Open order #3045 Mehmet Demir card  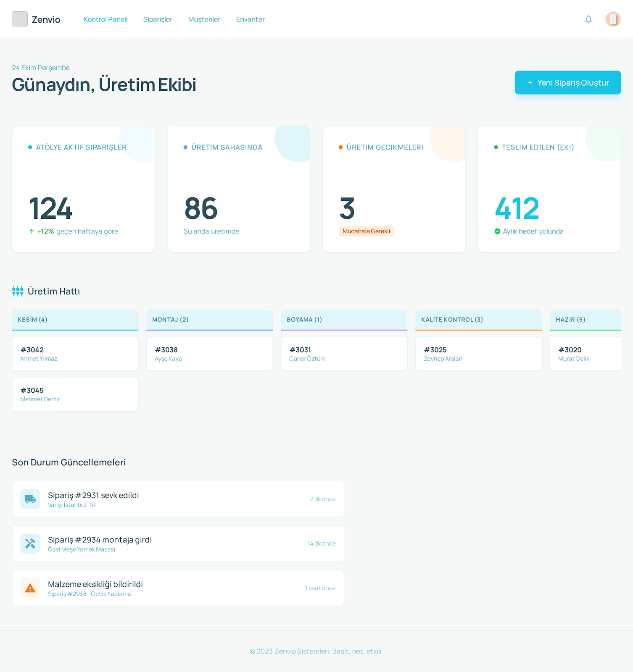[x=75, y=394]
